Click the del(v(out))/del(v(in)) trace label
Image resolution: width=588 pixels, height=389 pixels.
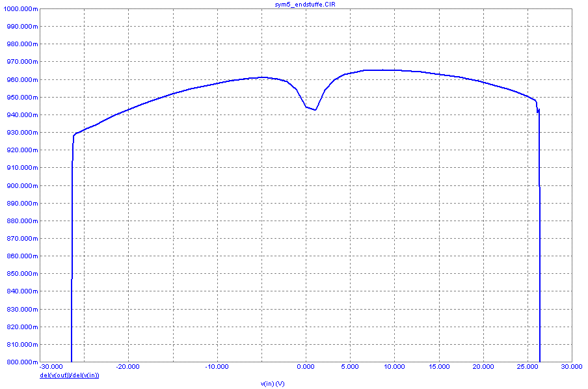point(70,375)
